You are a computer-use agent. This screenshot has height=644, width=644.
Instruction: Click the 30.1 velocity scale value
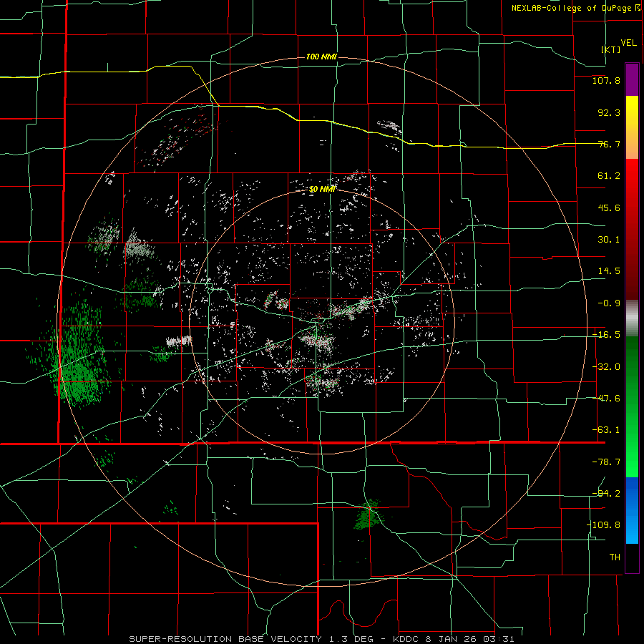tap(609, 240)
